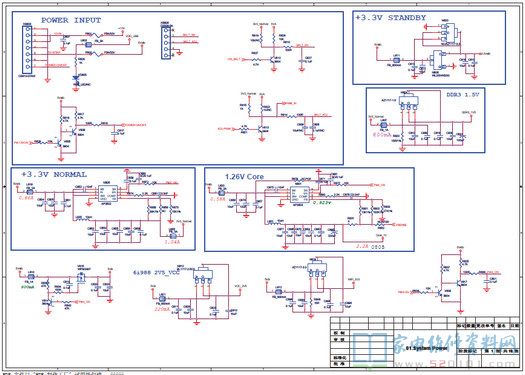Click the converter IC in 1.26V Core block
525x375 pixels.
(300, 194)
